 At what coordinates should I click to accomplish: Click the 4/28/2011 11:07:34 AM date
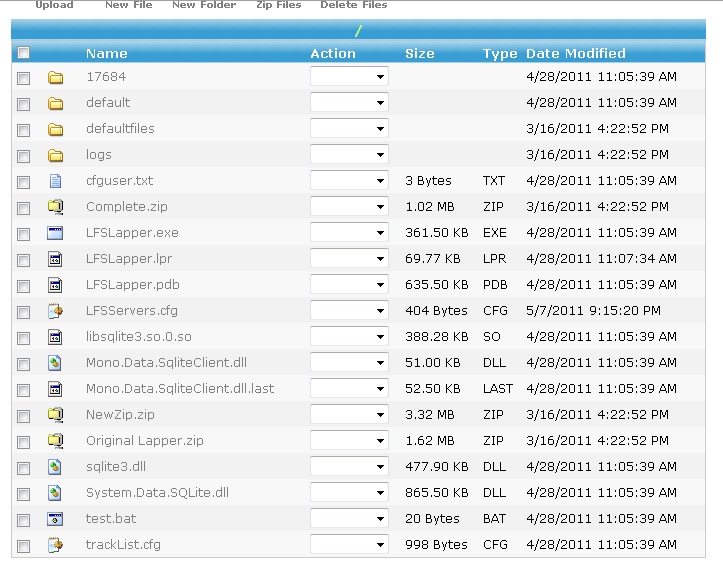[601, 258]
